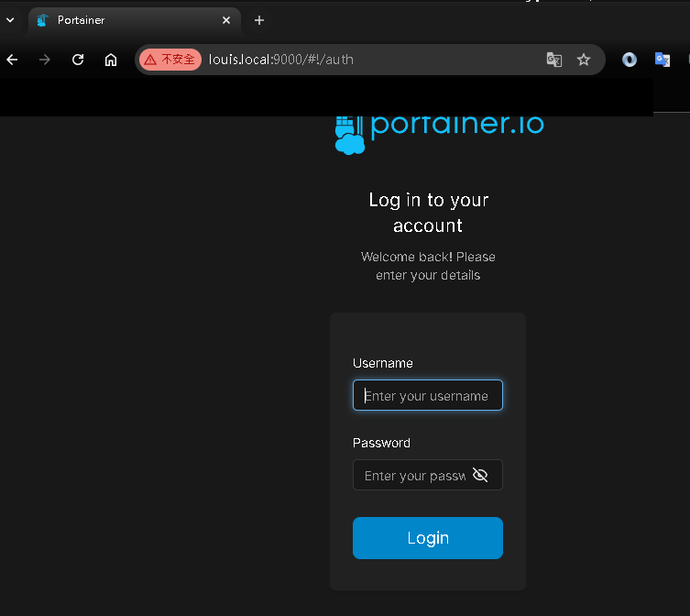Screen dimensions: 690x616
Task: Close the Portainer tab
Action: click(226, 20)
